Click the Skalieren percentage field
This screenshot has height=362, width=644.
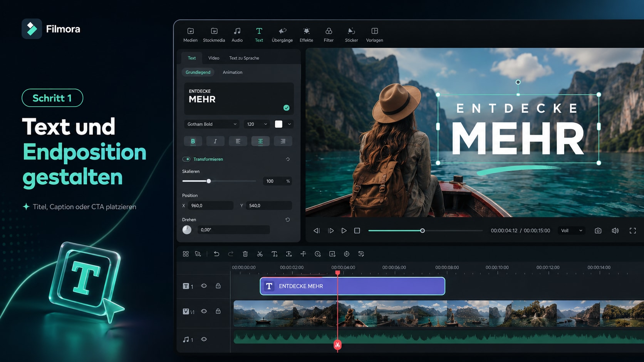[x=277, y=181]
